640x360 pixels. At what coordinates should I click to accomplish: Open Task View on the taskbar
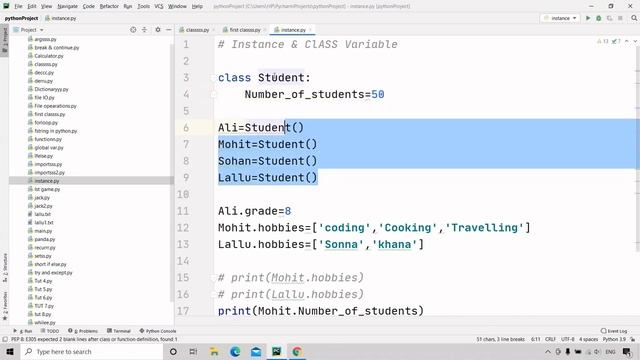(193, 352)
